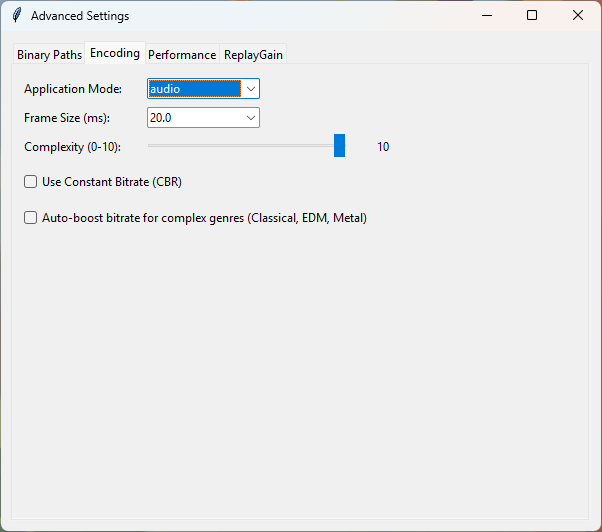Expand the Frame Size dropdown arrow
The height and width of the screenshot is (532, 602).
coord(251,117)
